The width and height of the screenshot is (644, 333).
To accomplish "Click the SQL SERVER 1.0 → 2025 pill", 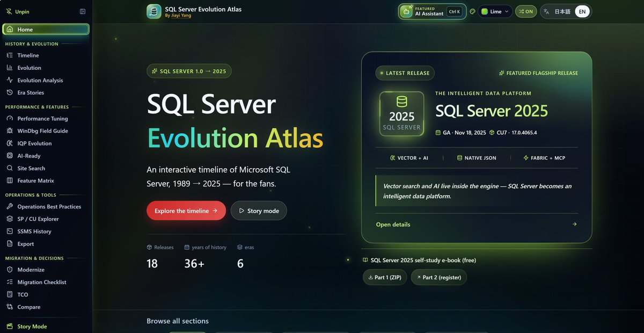I will point(189,71).
